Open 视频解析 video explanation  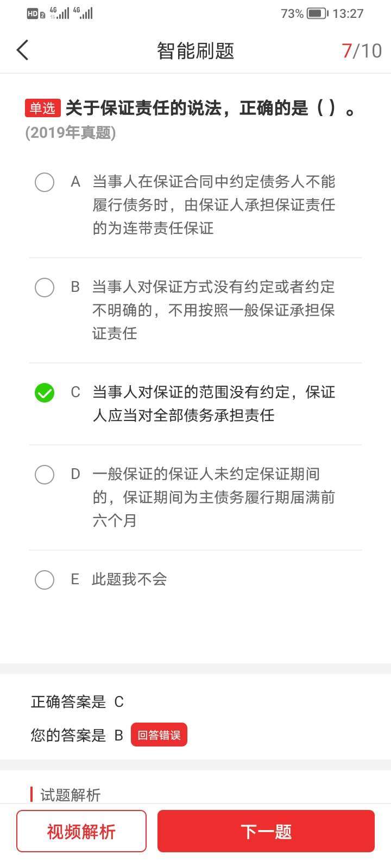(x=81, y=831)
